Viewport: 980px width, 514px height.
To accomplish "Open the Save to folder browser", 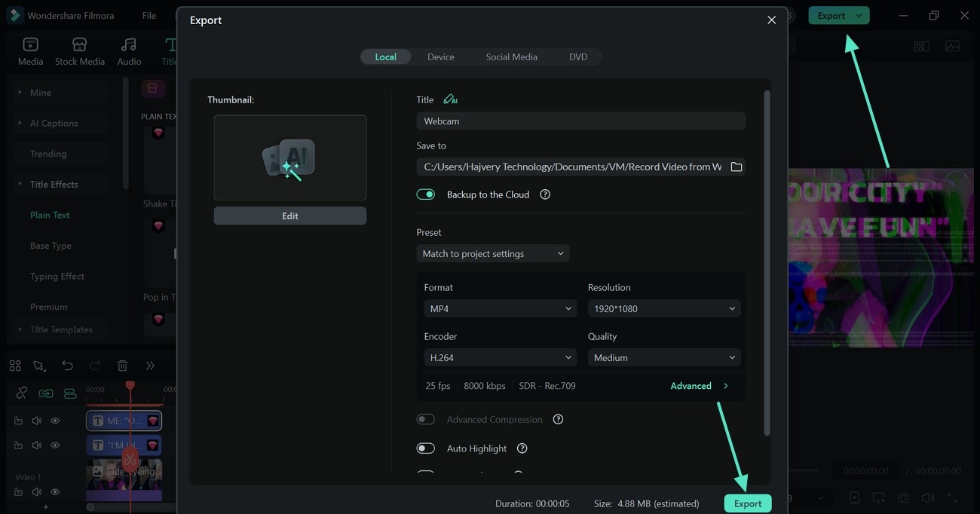I will (x=737, y=167).
